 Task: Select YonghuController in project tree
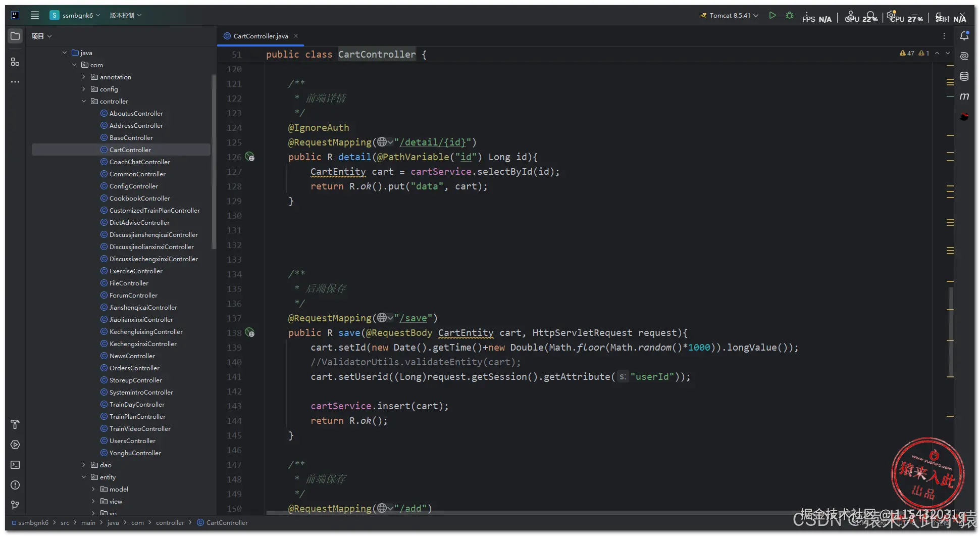pos(135,453)
